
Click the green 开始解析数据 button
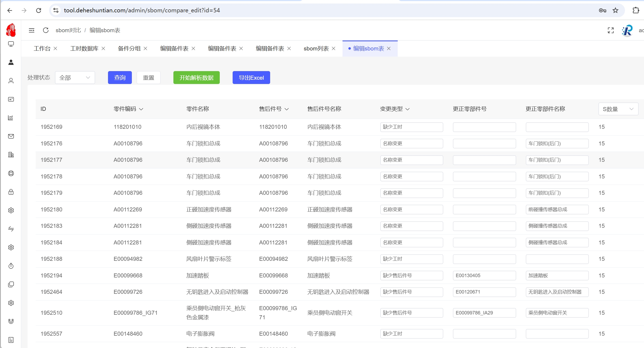[x=196, y=78]
